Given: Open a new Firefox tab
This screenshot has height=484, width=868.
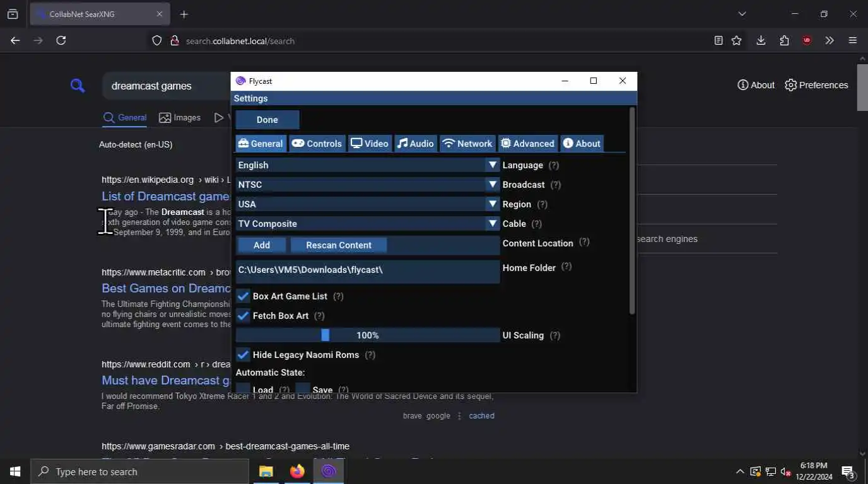Looking at the screenshot, I should 184,14.
